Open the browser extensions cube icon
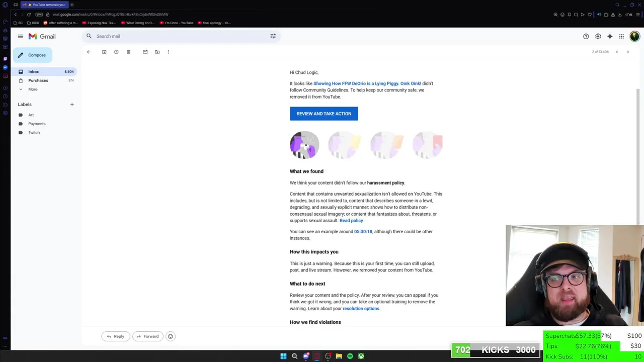Viewport: 644px width, 362px height. pyautogui.click(x=606, y=15)
